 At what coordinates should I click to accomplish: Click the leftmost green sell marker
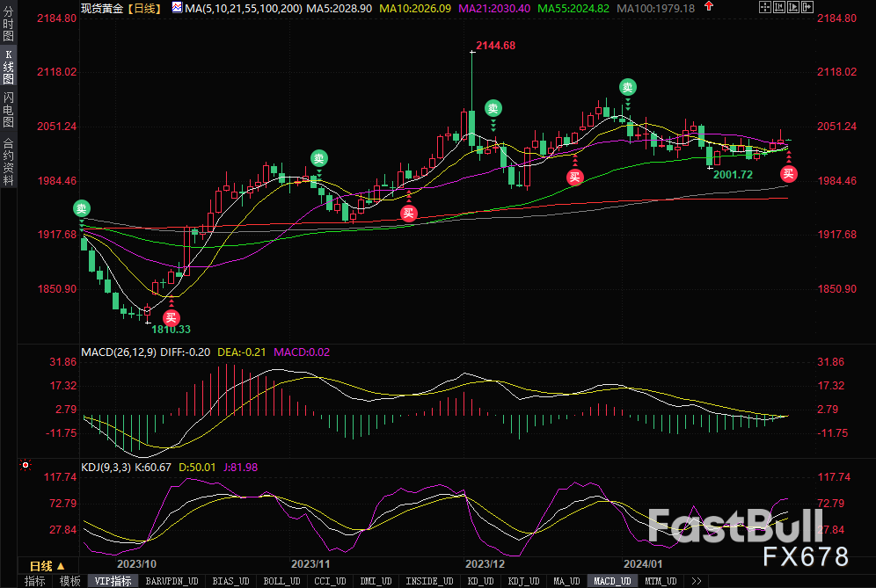point(82,208)
